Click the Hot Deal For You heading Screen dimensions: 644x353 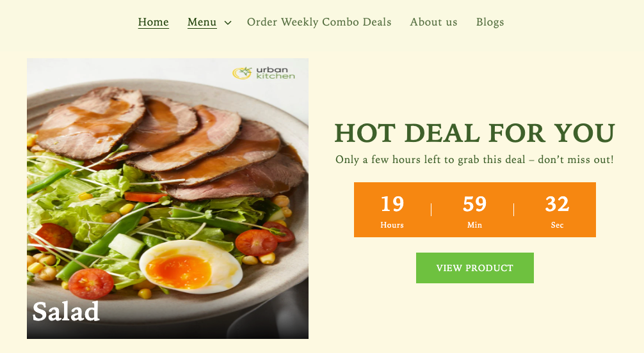pyautogui.click(x=475, y=134)
